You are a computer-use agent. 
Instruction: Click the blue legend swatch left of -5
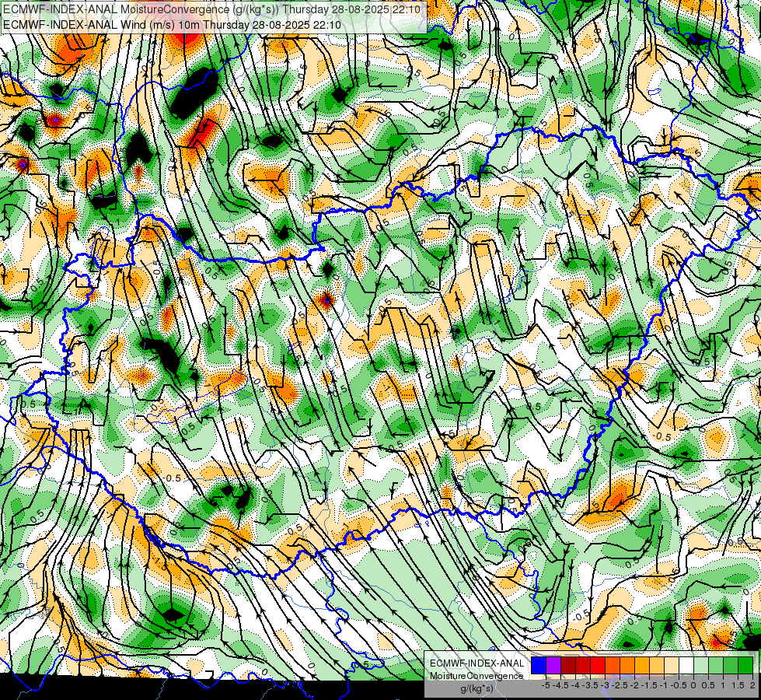[539, 665]
